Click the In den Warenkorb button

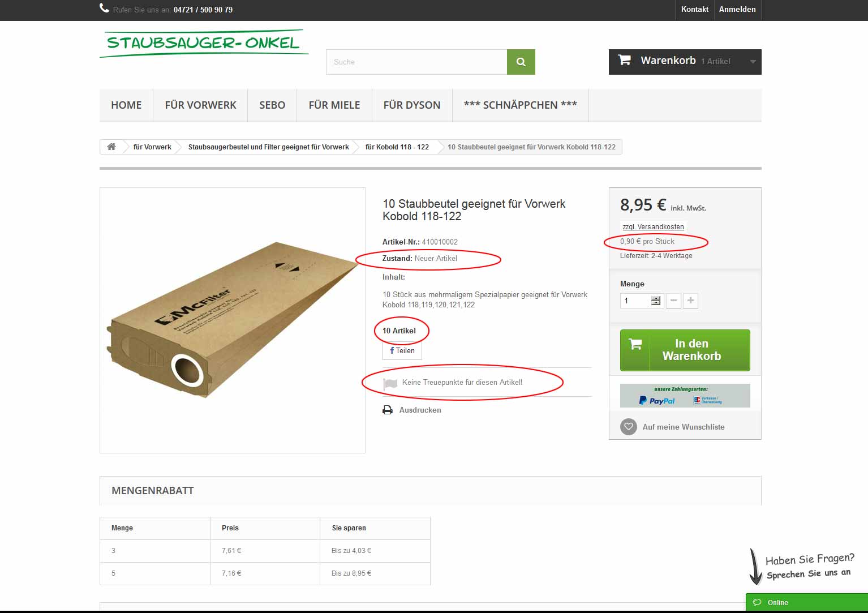pos(685,350)
